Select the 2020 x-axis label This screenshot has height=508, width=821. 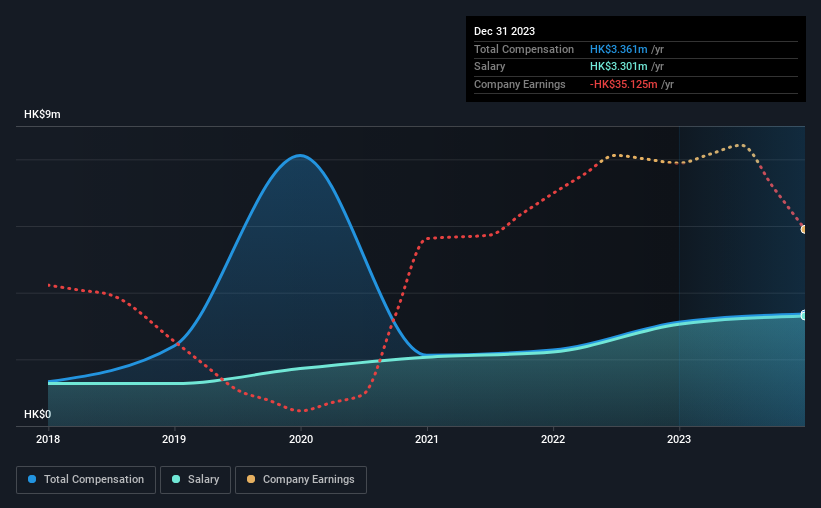[301, 439]
